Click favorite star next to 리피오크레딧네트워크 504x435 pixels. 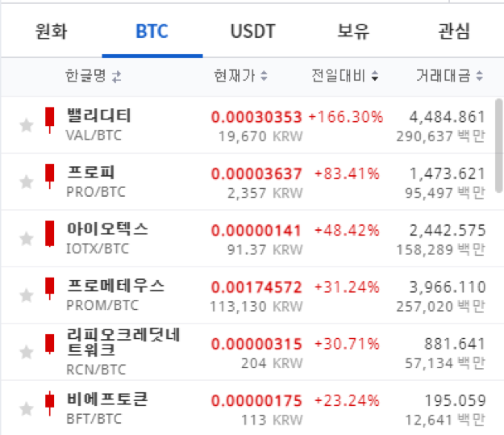(27, 352)
